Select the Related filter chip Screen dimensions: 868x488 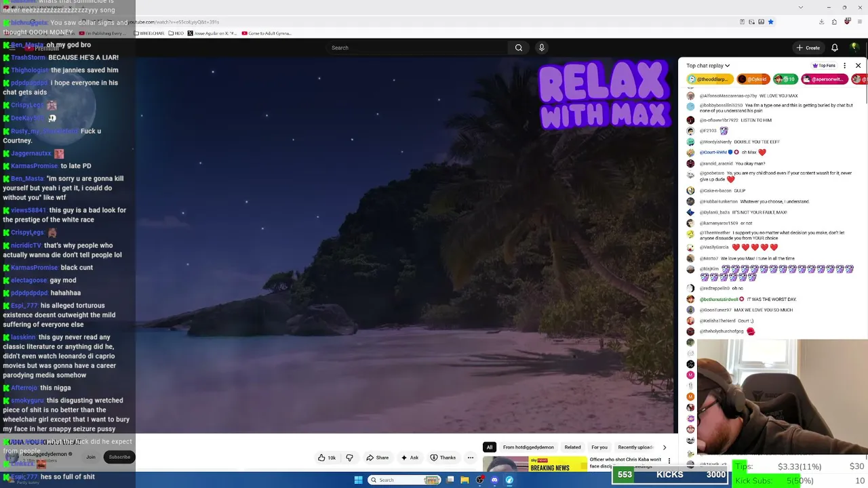572,447
